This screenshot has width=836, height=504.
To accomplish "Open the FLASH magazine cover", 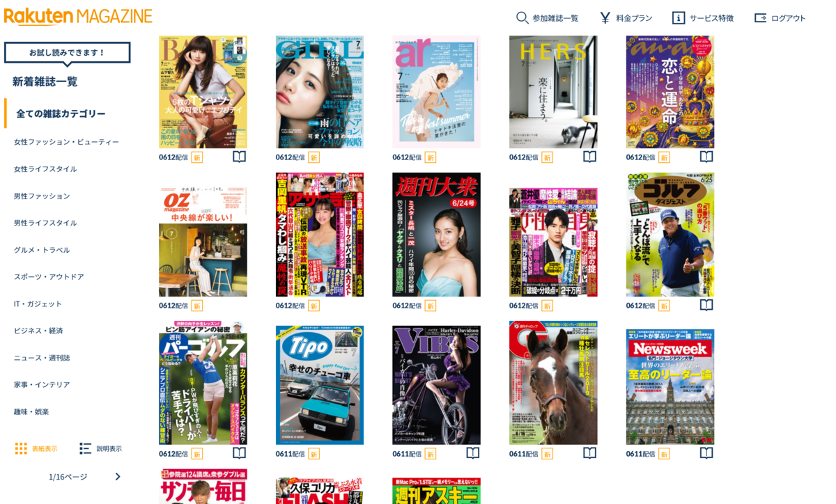I will [x=320, y=491].
